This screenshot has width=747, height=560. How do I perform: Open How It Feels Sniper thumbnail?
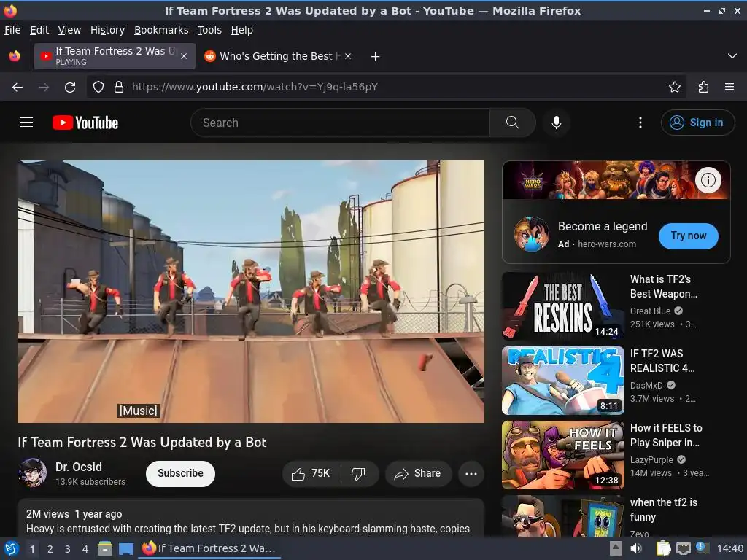562,455
